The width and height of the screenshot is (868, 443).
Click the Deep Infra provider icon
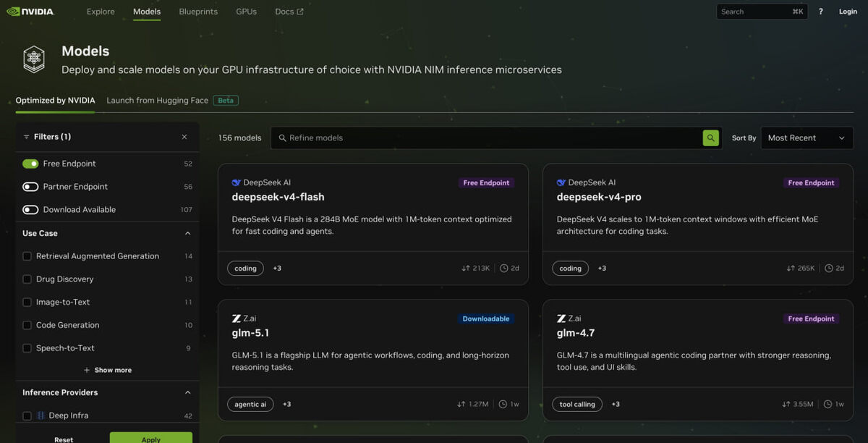pos(41,415)
